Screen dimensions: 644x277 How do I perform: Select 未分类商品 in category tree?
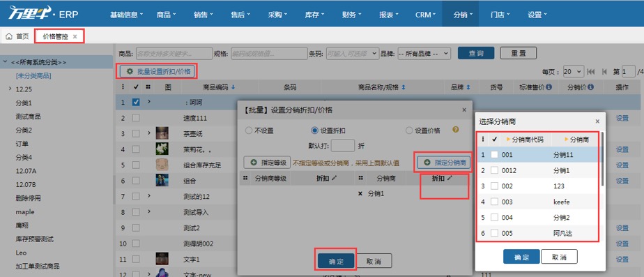[x=33, y=75]
